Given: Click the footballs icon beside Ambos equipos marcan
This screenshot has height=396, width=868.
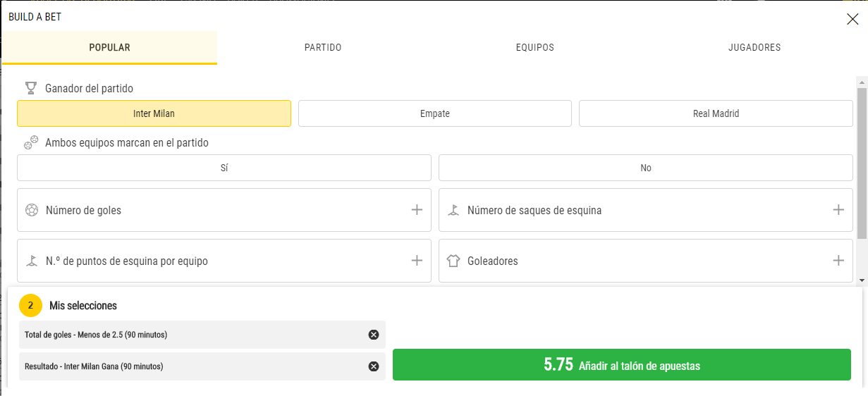Looking at the screenshot, I should pos(31,142).
